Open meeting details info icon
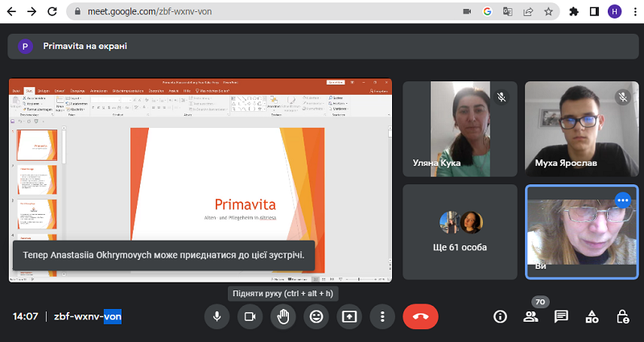Viewport: 644px width, 342px height. click(x=500, y=316)
